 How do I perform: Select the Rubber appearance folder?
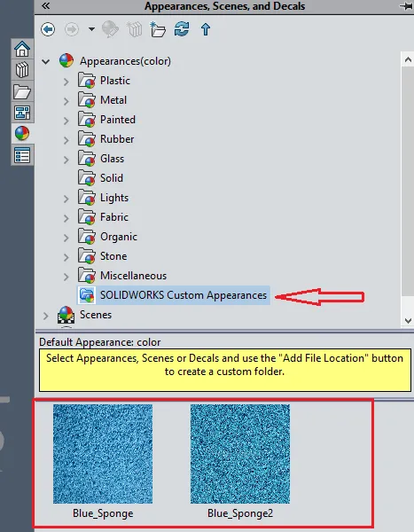pos(117,139)
